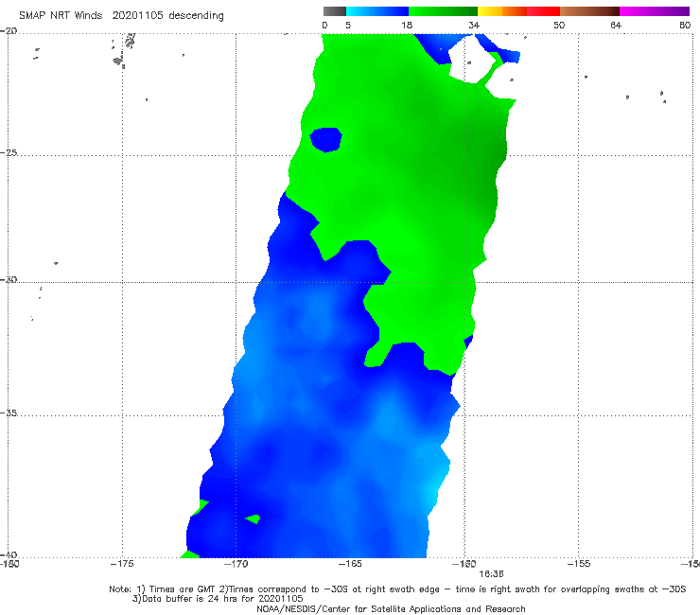This screenshot has height=615, width=700.
Task: Click the "SMAP NRT Winds" title text
Action: (x=61, y=15)
